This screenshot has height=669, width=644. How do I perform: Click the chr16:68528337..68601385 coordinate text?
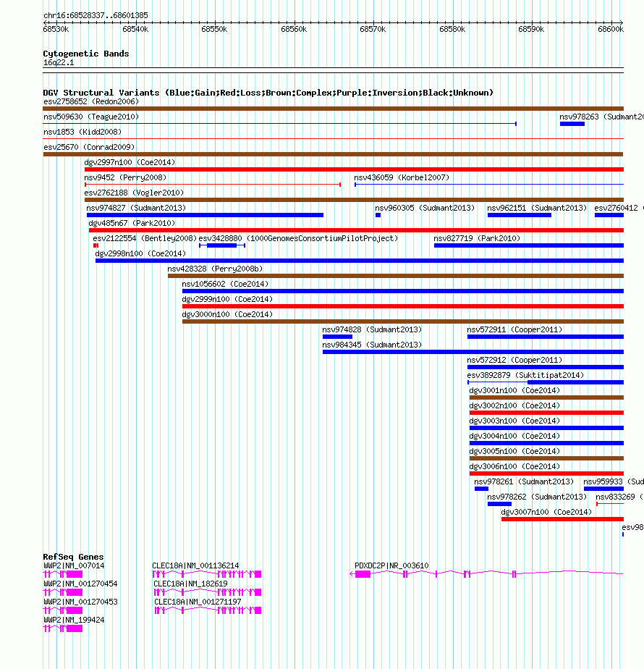[96, 15]
